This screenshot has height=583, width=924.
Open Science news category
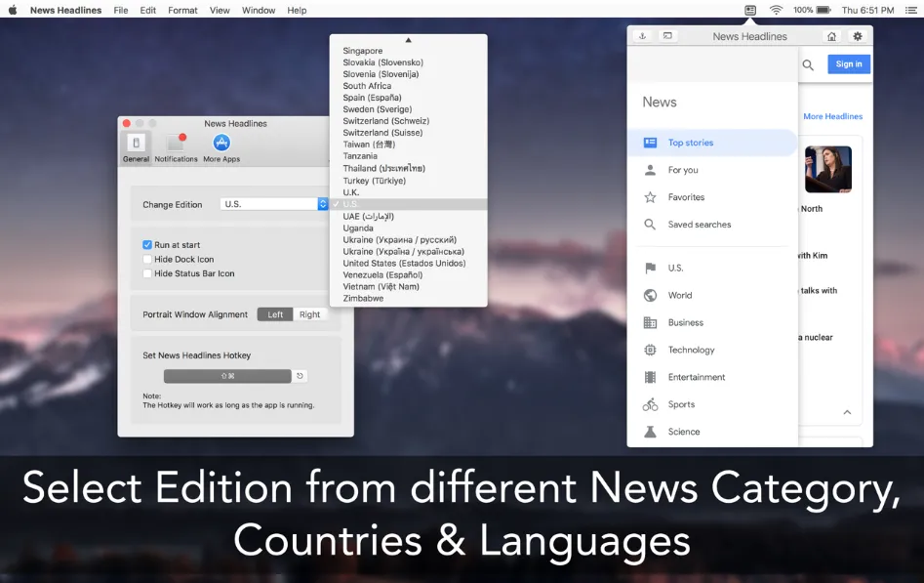(712, 432)
